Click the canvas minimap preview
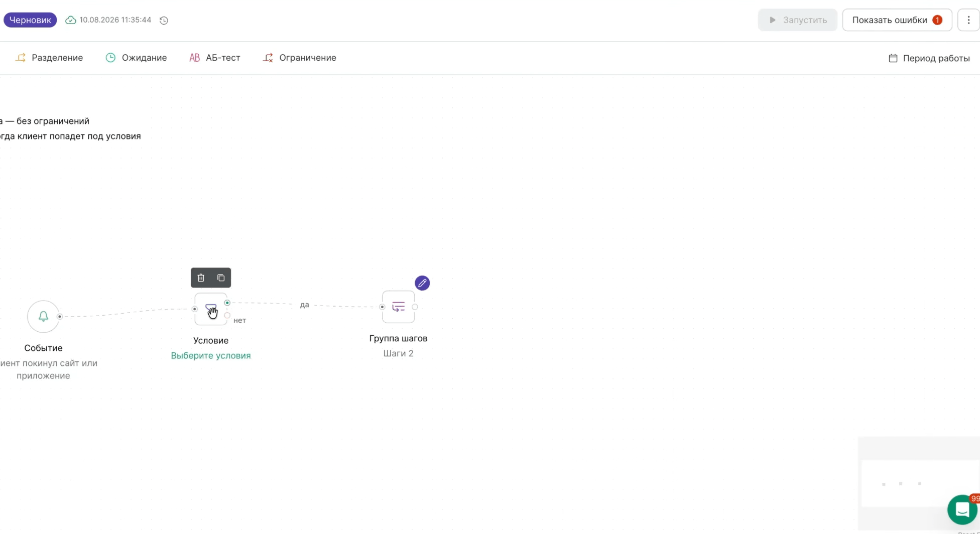 pyautogui.click(x=919, y=483)
